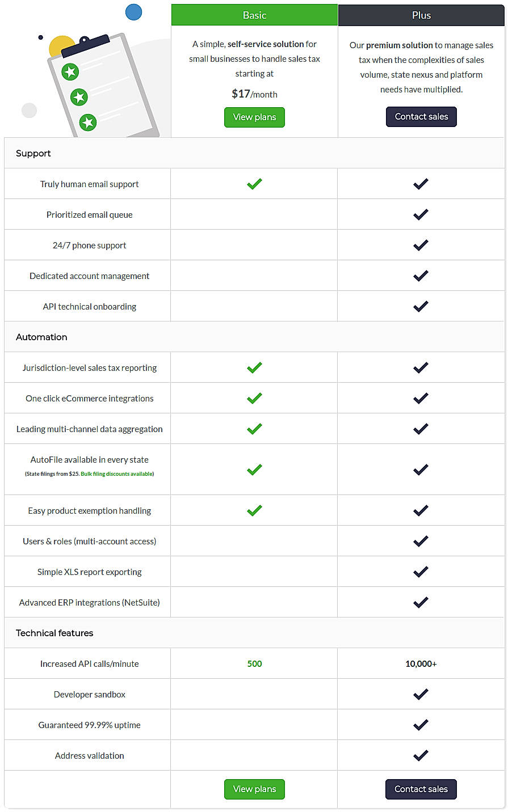The height and width of the screenshot is (812, 508).
Task: Click Plus checkmark for 24/7 phone support
Action: coord(421,245)
